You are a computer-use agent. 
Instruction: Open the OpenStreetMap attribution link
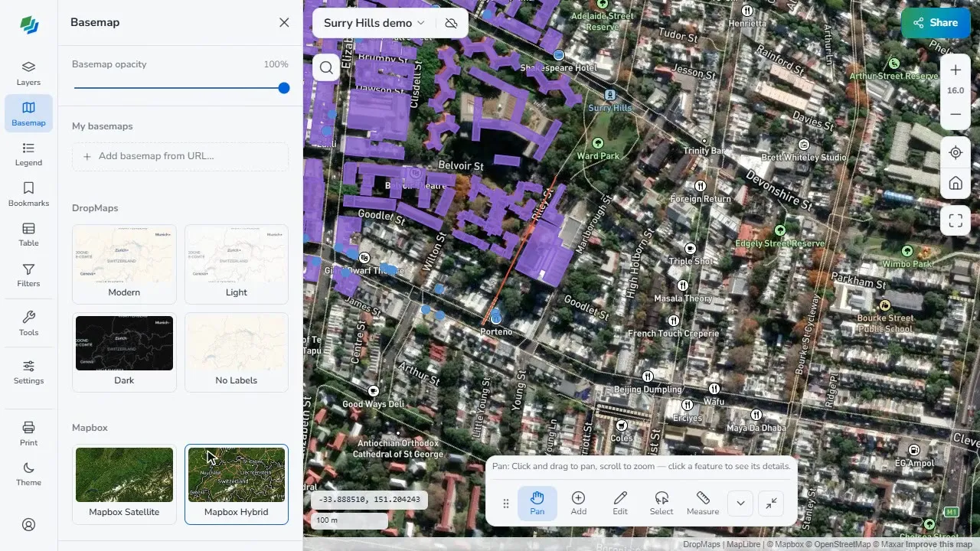pos(838,545)
